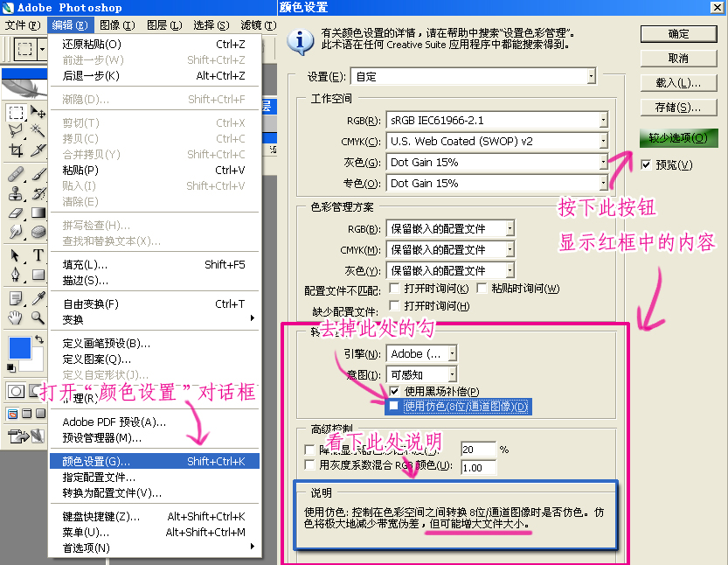
Task: Choose 自由变换 (Free Transform) menu entry
Action: (x=154, y=303)
